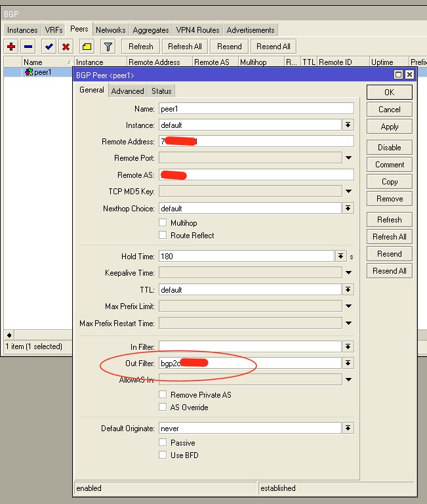The height and width of the screenshot is (504, 427).
Task: Add a comment with the yellow note icon
Action: (x=87, y=47)
